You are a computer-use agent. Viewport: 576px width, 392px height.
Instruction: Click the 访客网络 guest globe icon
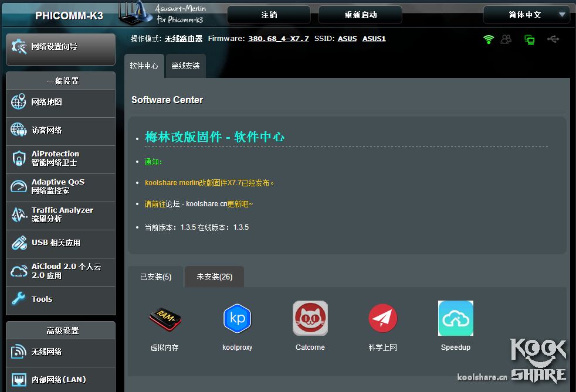(18, 129)
